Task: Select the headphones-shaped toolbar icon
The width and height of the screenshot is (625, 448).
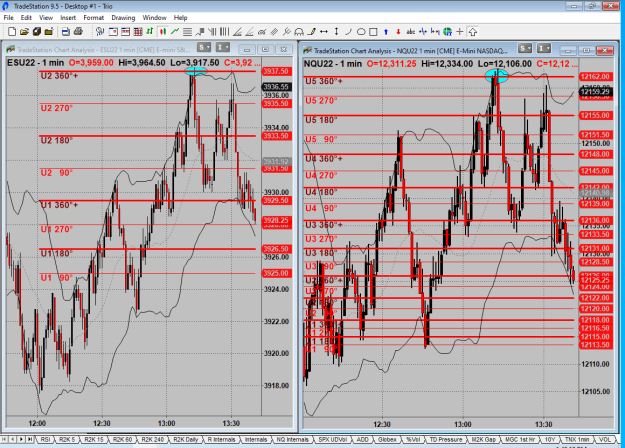Action: pyautogui.click(x=299, y=32)
